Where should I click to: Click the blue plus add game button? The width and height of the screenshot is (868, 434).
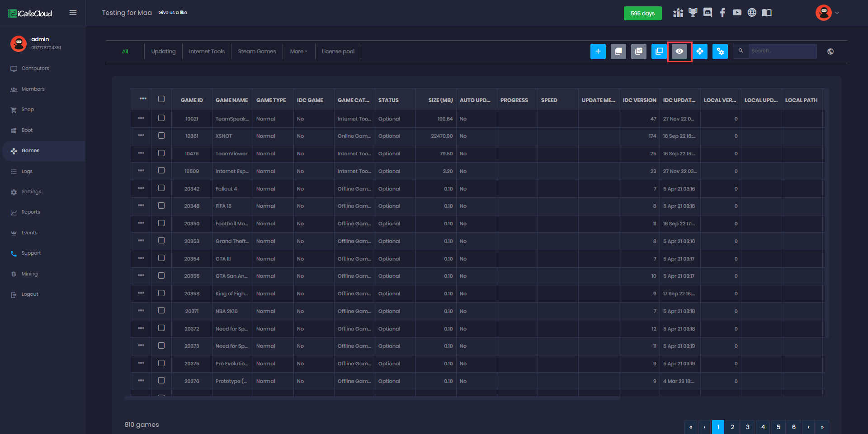point(598,51)
